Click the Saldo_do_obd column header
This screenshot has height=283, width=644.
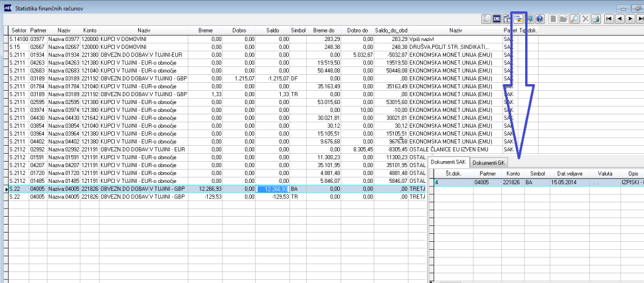(x=390, y=30)
